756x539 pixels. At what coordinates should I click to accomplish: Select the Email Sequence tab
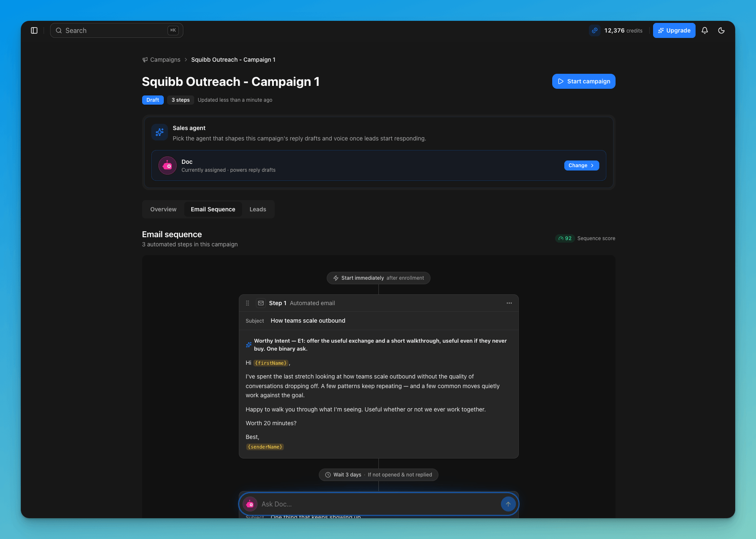[213, 209]
